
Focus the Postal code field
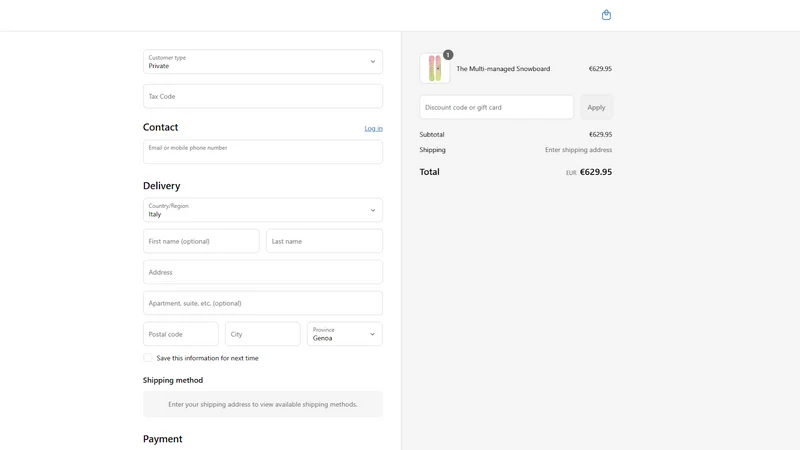tap(181, 334)
